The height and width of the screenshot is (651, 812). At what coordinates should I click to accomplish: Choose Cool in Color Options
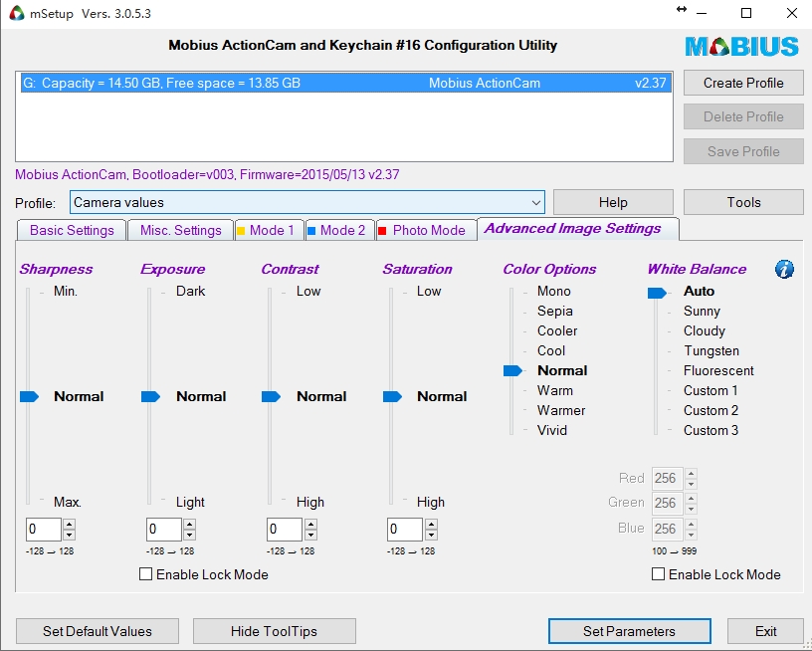point(551,350)
